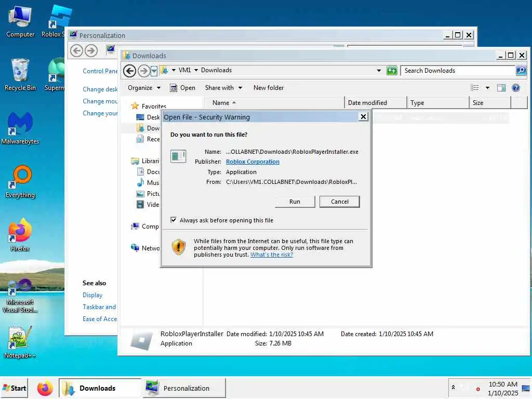Open the Share with dropdown
The height and width of the screenshot is (399, 532).
pyautogui.click(x=223, y=88)
